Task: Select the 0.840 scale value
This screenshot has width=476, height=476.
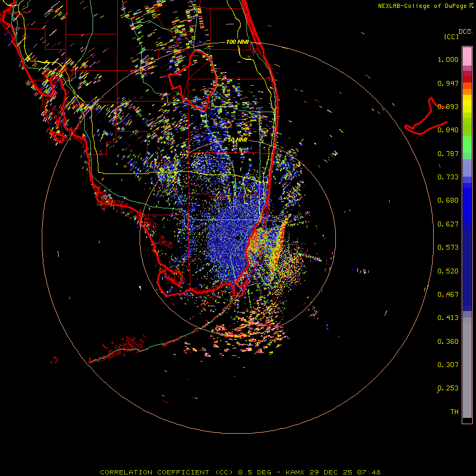Action: (x=448, y=130)
